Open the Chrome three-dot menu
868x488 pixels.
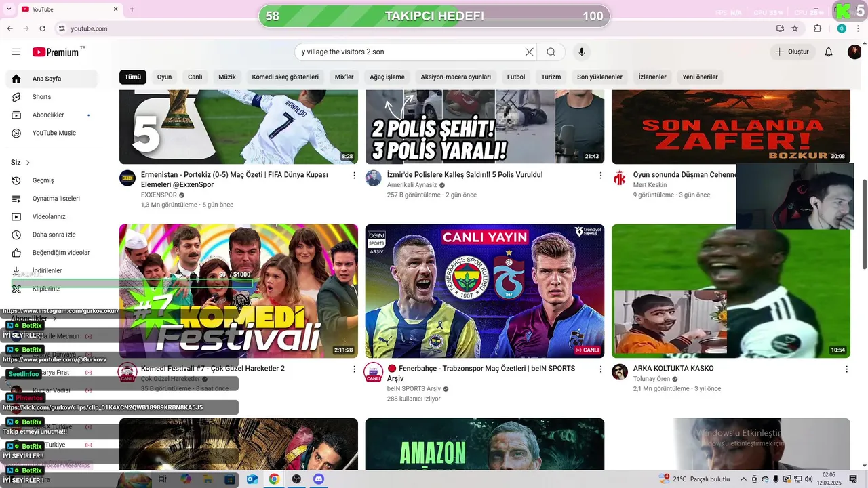coord(859,28)
